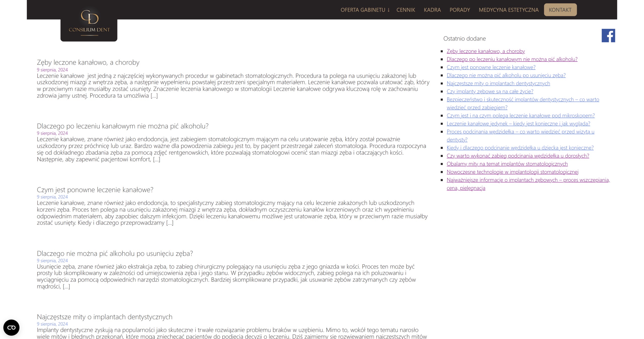Expand the Oferta Gabinetu menu
The width and height of the screenshot is (644, 339).
(x=365, y=10)
